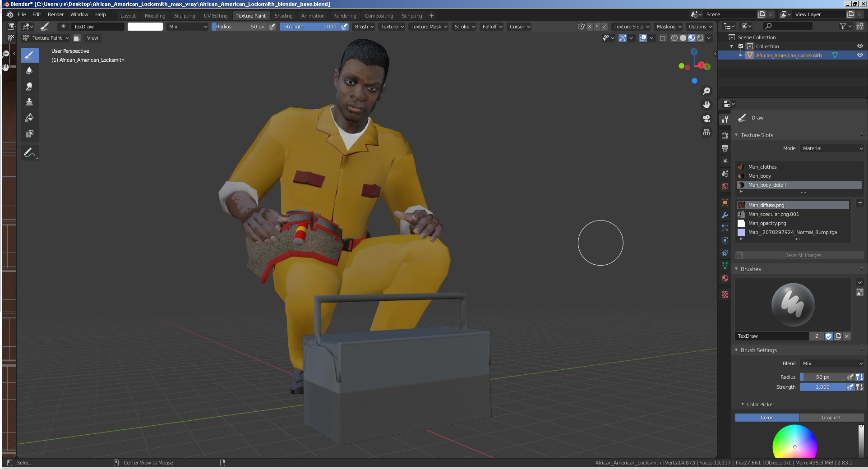
Task: Open the Render menu
Action: [x=55, y=14]
